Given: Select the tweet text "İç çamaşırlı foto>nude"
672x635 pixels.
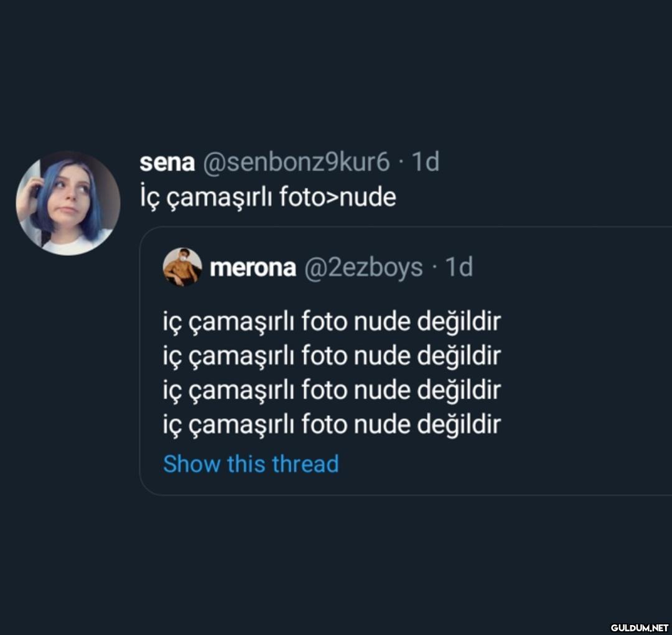Looking at the screenshot, I should coord(268,197).
